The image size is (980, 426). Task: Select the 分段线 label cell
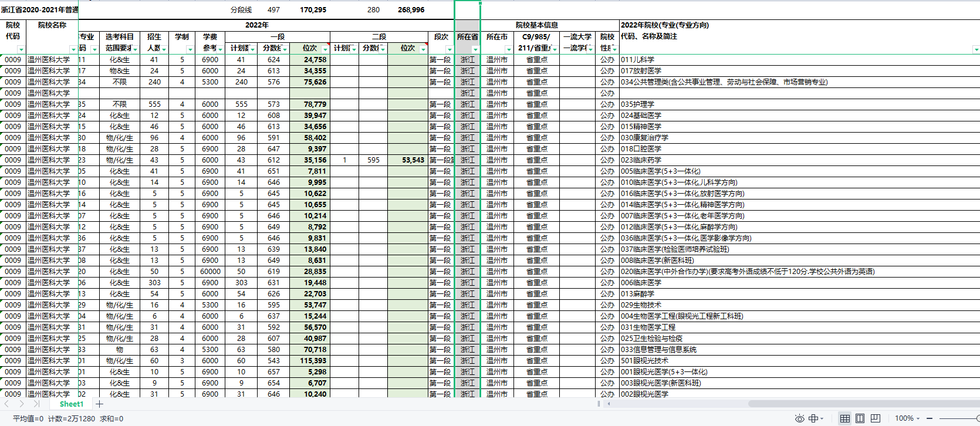[241, 10]
